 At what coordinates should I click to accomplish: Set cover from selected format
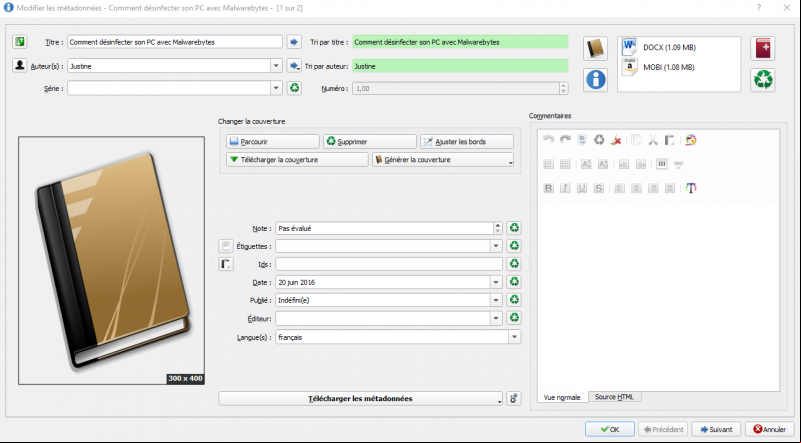pyautogui.click(x=596, y=49)
